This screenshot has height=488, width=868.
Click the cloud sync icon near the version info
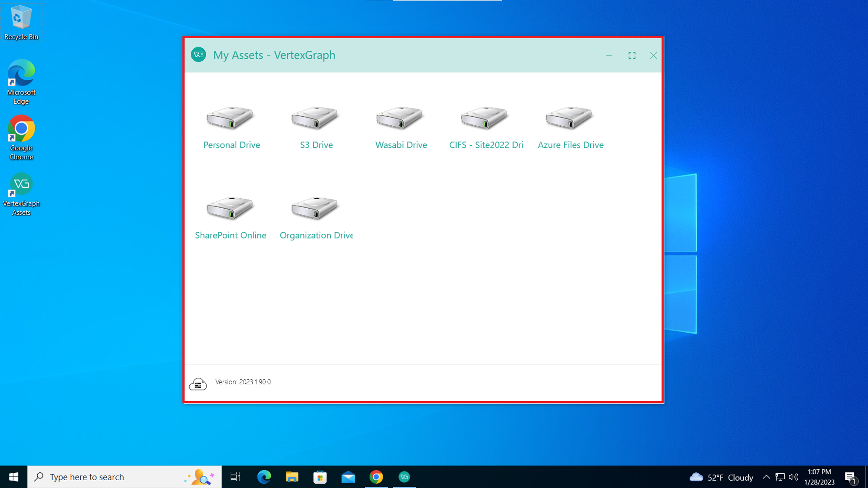[x=198, y=383]
